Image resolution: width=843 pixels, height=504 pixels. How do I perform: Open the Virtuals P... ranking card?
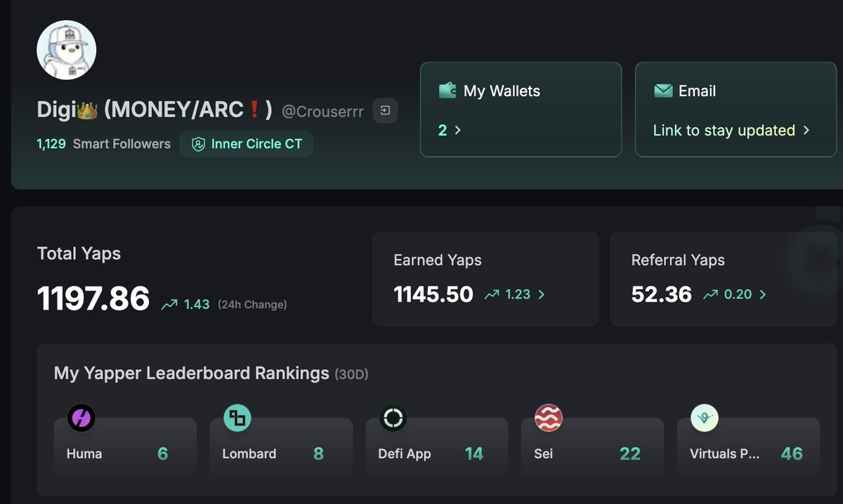[x=748, y=448]
